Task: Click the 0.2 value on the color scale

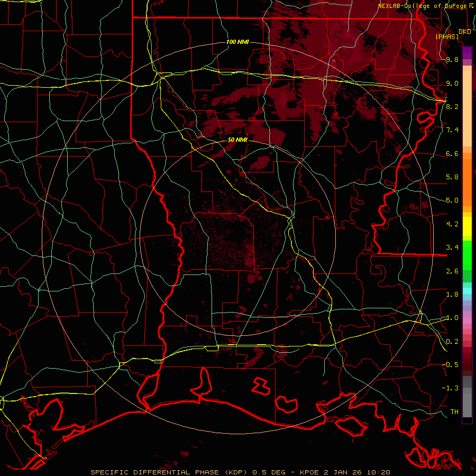Action: [x=452, y=342]
